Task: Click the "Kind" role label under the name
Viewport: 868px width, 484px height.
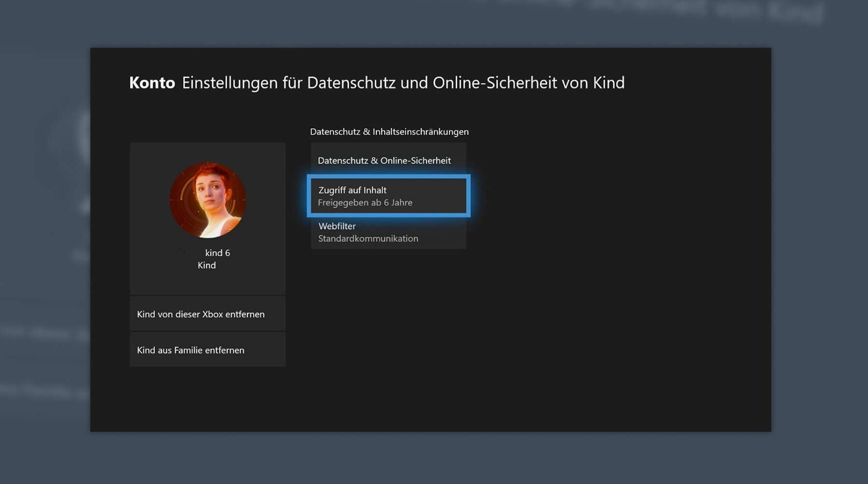Action: point(206,265)
